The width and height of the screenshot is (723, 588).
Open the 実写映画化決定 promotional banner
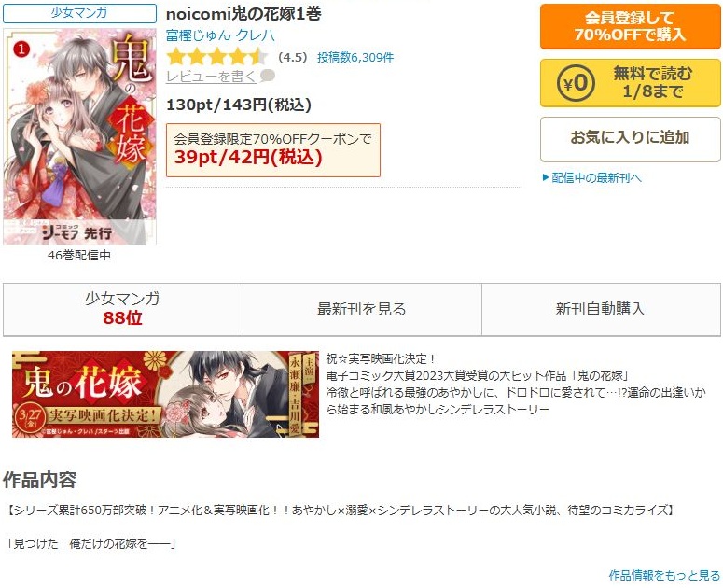tap(165, 394)
